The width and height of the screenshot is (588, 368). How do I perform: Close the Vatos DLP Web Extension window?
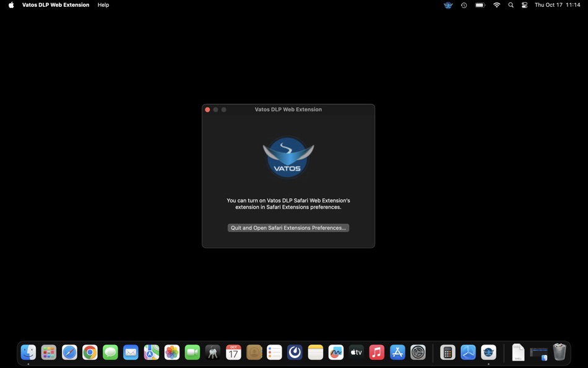[x=207, y=110]
